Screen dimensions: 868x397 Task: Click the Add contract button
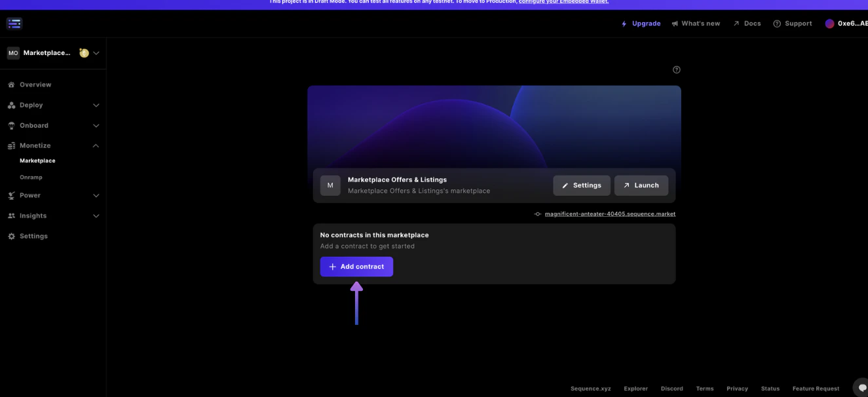(x=356, y=266)
